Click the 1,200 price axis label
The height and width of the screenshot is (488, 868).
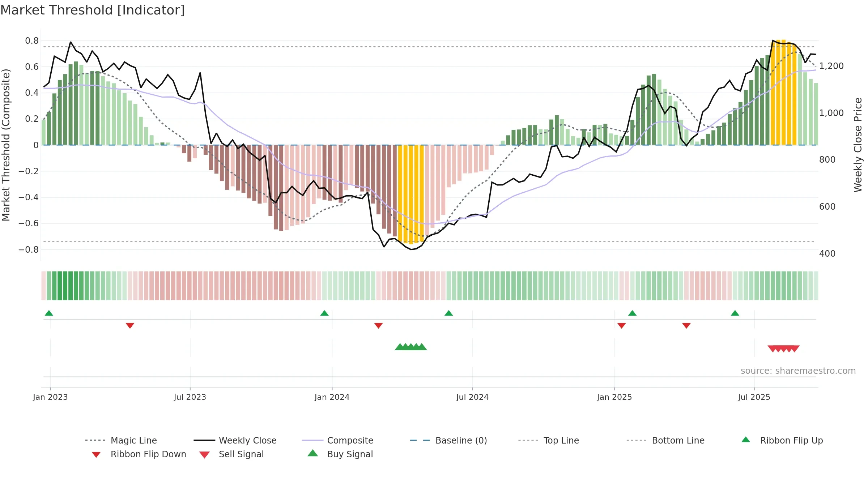[x=831, y=66]
